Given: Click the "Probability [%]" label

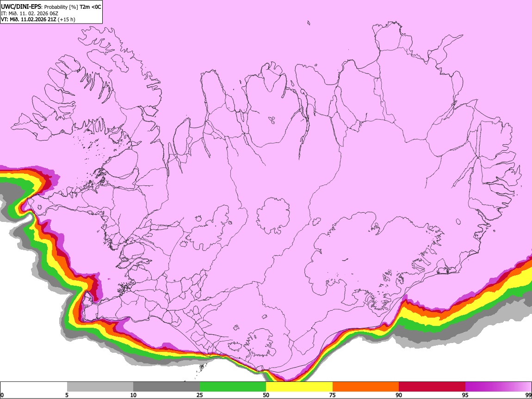Looking at the screenshot, I should click(x=61, y=7).
